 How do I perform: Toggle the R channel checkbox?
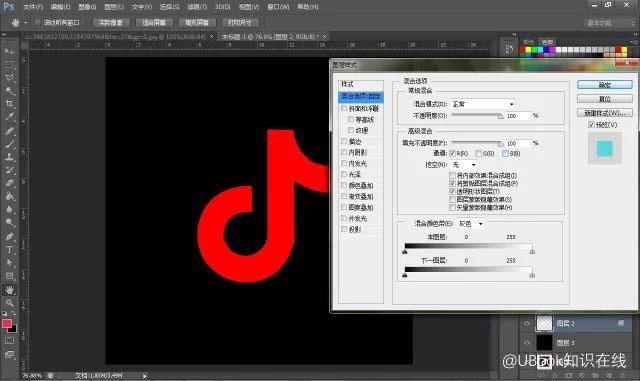click(x=452, y=154)
